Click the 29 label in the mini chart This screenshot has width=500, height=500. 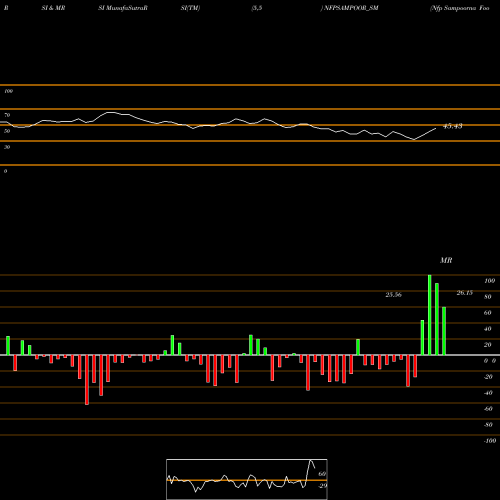tap(323, 486)
